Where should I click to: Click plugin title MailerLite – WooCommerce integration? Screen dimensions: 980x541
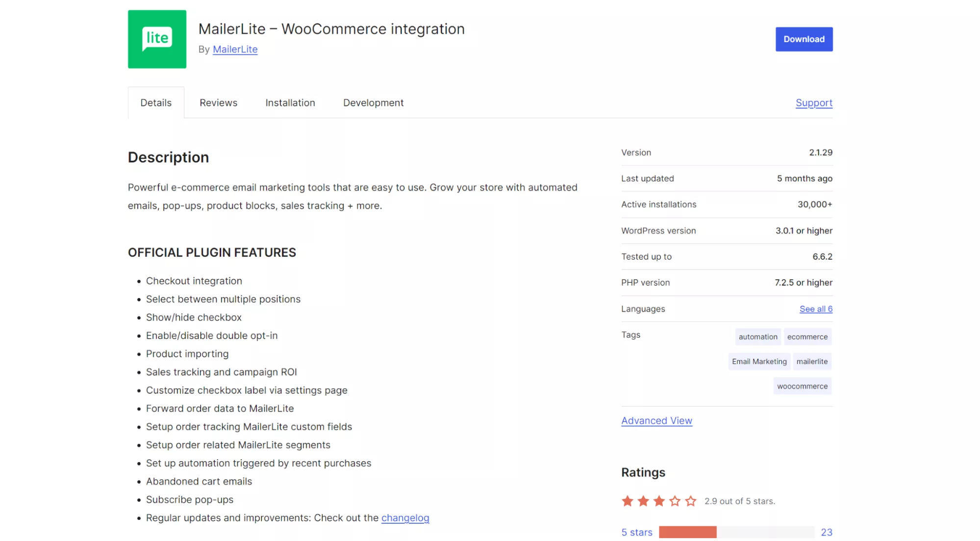331,29
